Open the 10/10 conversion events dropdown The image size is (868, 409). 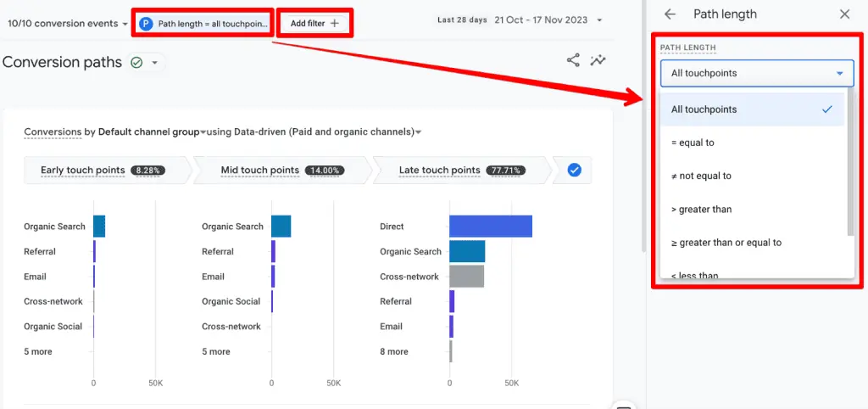[x=68, y=23]
